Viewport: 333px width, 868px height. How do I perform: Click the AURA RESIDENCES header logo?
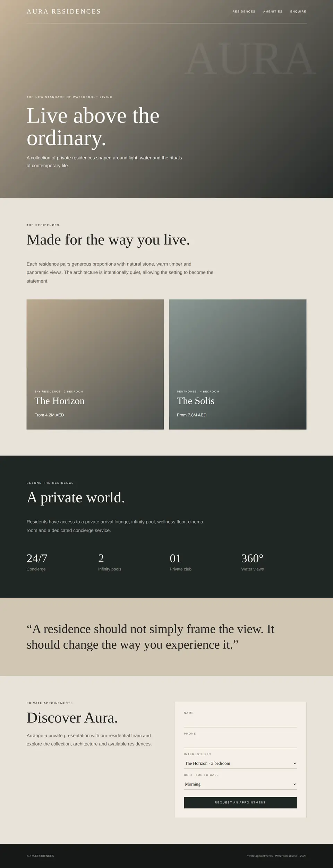point(64,11)
